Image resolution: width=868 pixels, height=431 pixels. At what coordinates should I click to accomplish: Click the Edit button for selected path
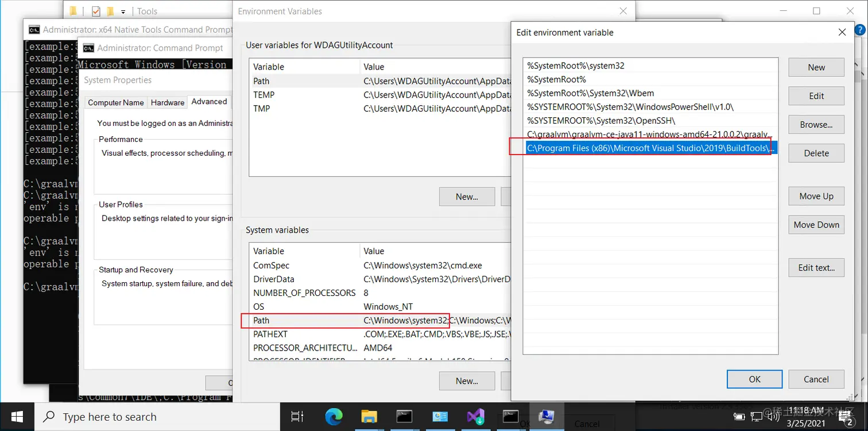pos(816,96)
